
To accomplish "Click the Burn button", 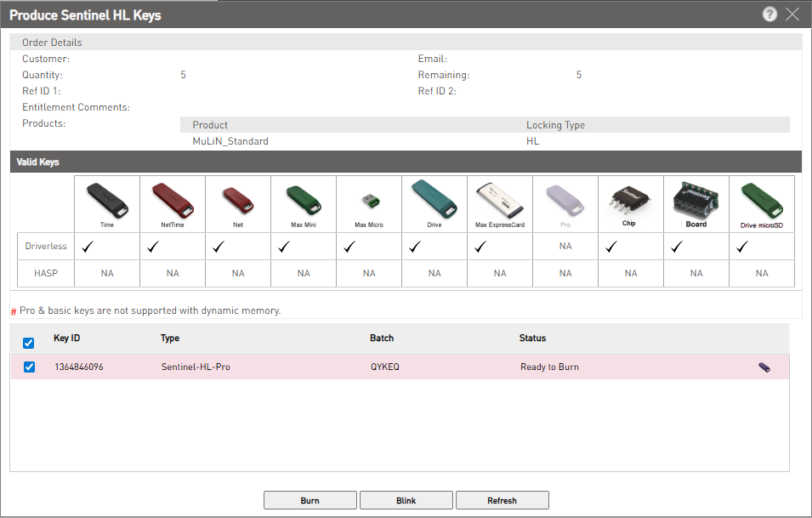I will point(309,500).
